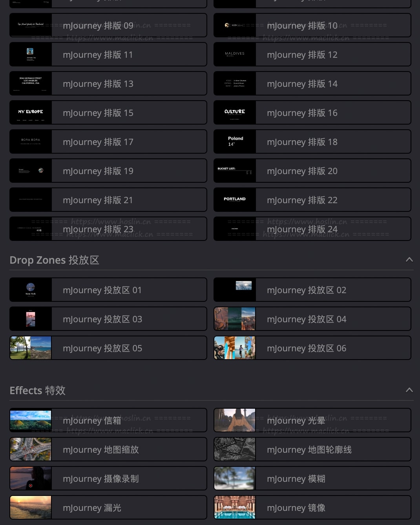The width and height of the screenshot is (420, 525).
Task: Click the sunset thumbnail for mJourney 漏光
Action: 31,507
